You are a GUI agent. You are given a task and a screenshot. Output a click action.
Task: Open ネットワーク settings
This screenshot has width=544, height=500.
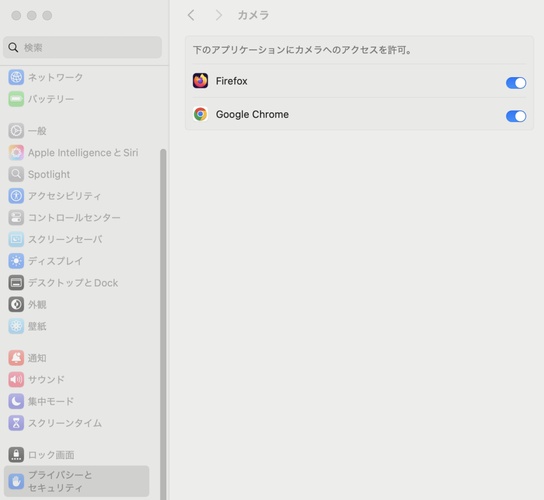(x=56, y=77)
